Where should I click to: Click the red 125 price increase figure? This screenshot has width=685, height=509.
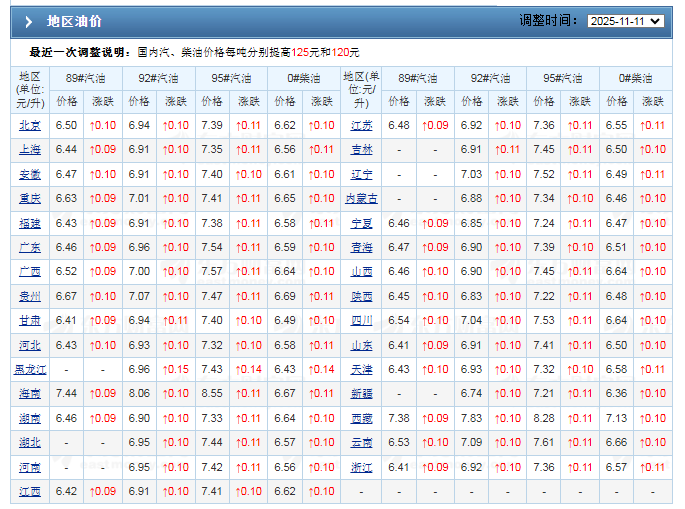pos(300,52)
